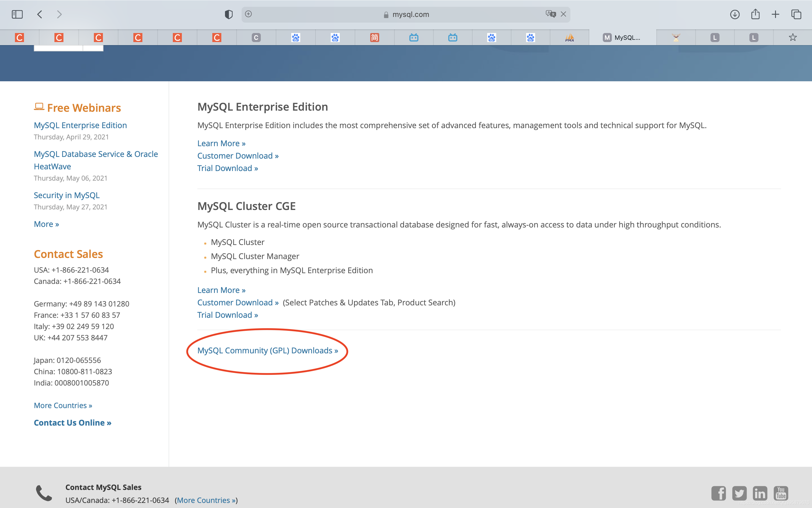Open the Share icon in toolbar

755,14
